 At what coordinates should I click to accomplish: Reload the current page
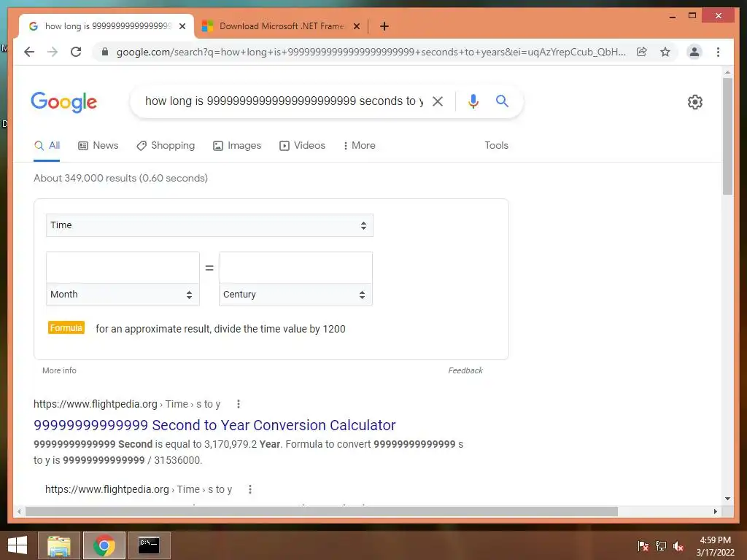coord(76,52)
